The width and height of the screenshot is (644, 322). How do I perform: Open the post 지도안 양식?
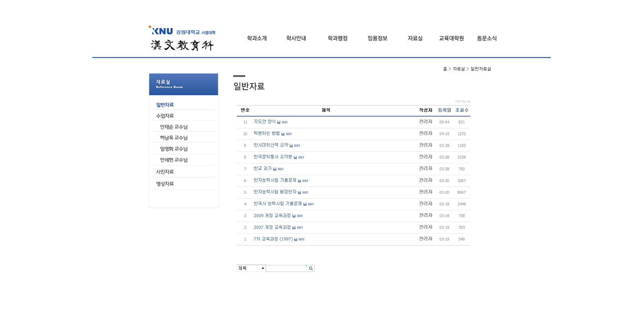265,122
